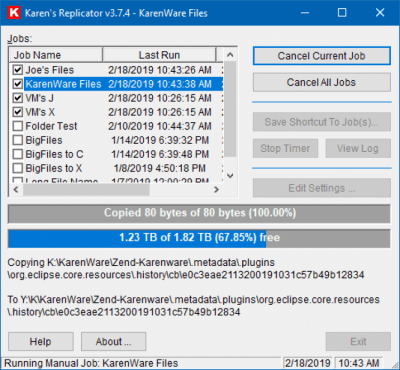Select the VM's J job name
Screen dimensions: 400x370
point(39,98)
